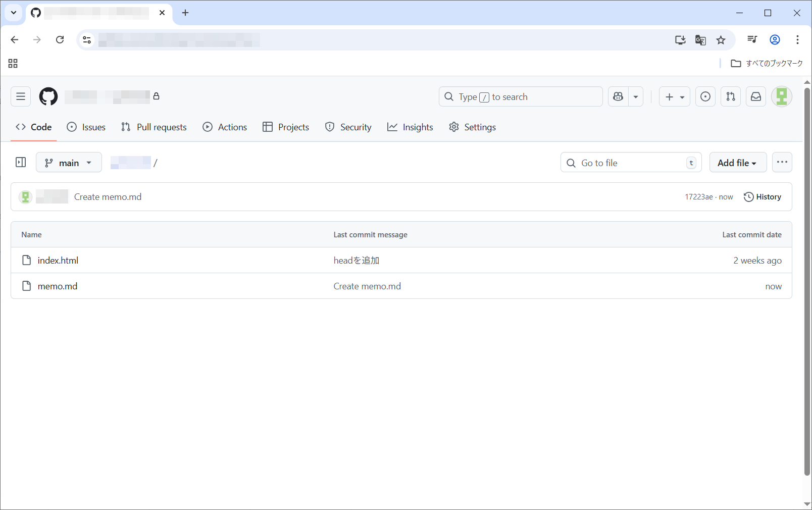View commit History
This screenshot has height=510, width=812.
(763, 197)
